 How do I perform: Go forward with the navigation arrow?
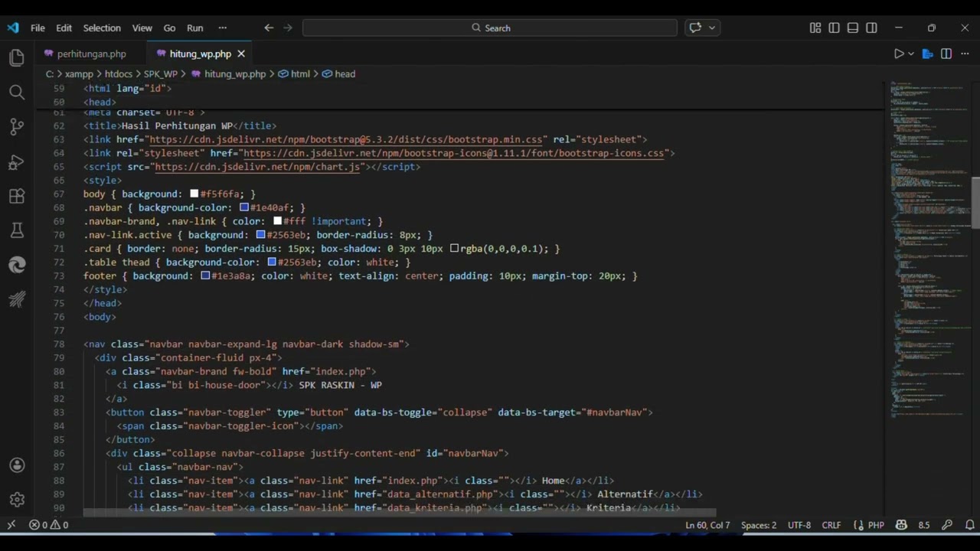288,28
